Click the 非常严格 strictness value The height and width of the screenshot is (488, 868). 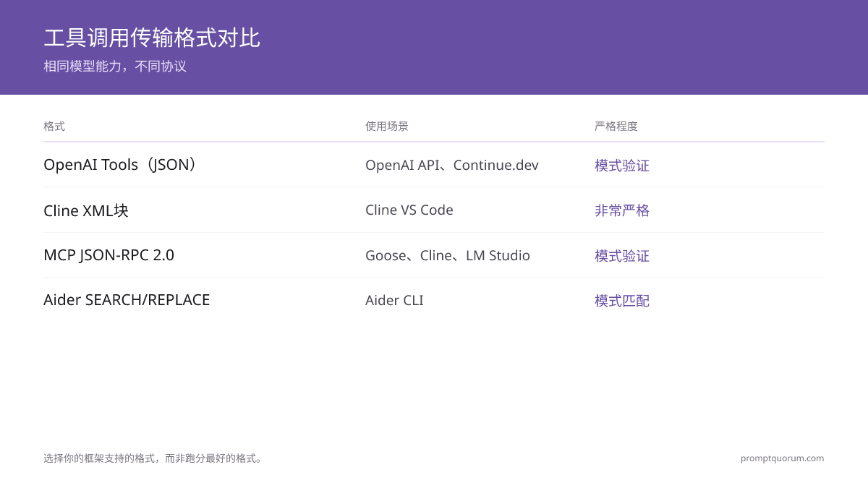(622, 210)
